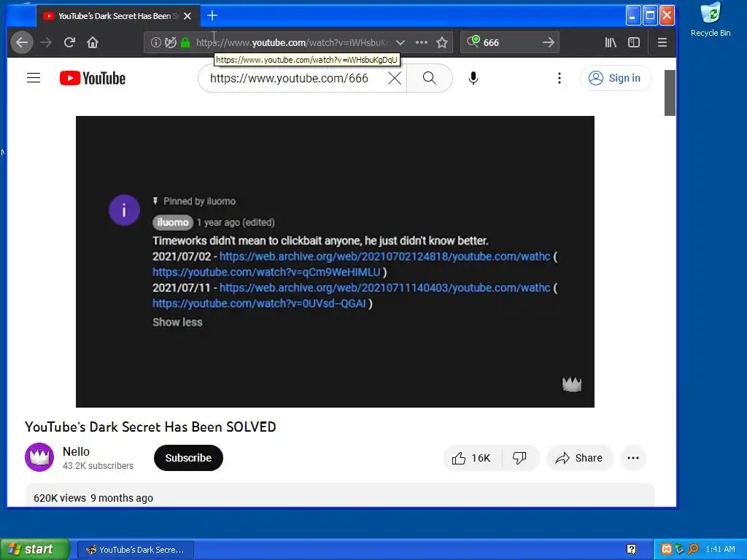Click the network connection tray icon
Image resolution: width=747 pixels, height=560 pixels.
(x=680, y=550)
